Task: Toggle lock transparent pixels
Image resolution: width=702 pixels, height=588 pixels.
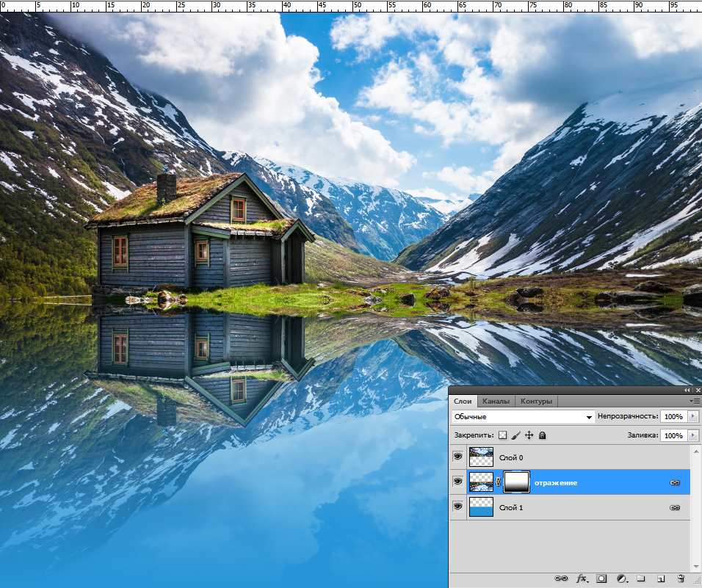Action: 503,435
